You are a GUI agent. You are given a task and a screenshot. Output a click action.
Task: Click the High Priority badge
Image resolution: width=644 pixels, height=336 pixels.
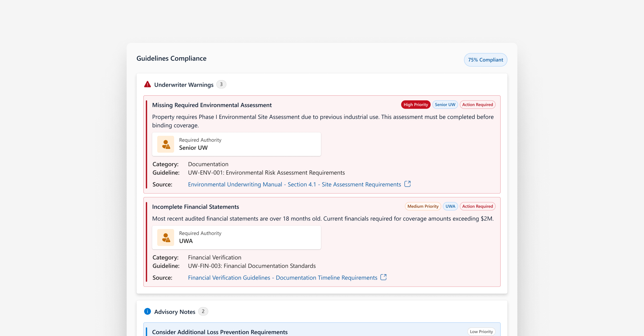tap(416, 105)
